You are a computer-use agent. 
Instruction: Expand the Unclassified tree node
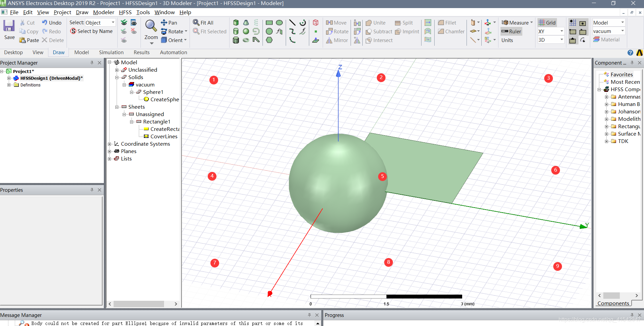pos(117,70)
